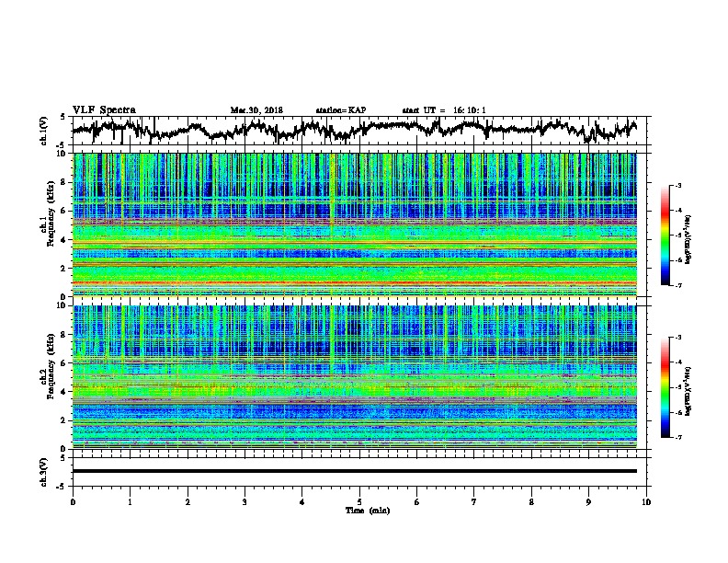Image resolution: width=728 pixels, height=563 pixels.
Task: Click time axis tick label "8"
Action: tap(531, 501)
